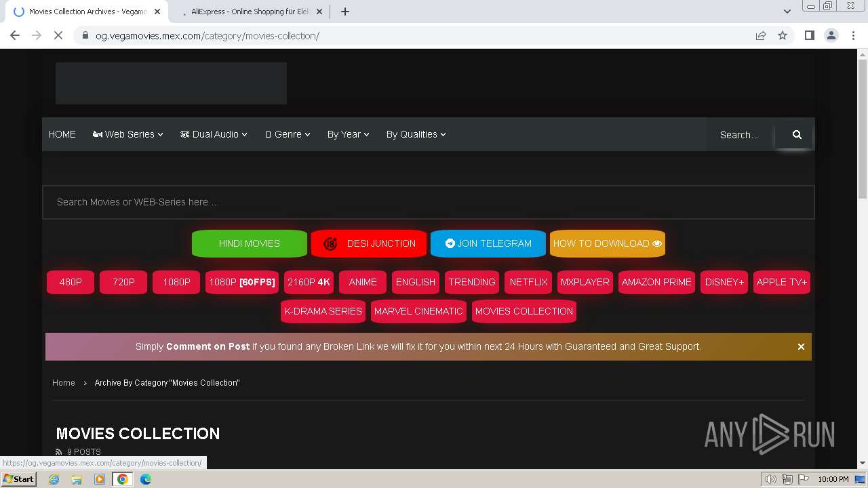Open the MARVEL CINEMATIC category

[x=418, y=311]
